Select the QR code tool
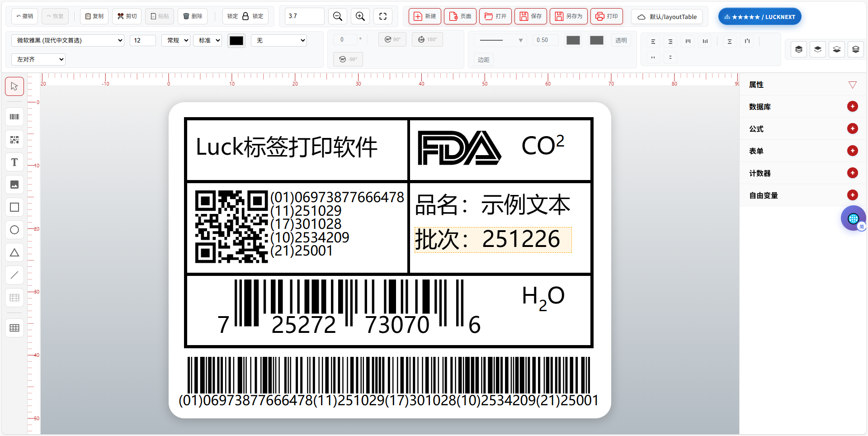Screen dimensions: 868x436 click(x=14, y=140)
